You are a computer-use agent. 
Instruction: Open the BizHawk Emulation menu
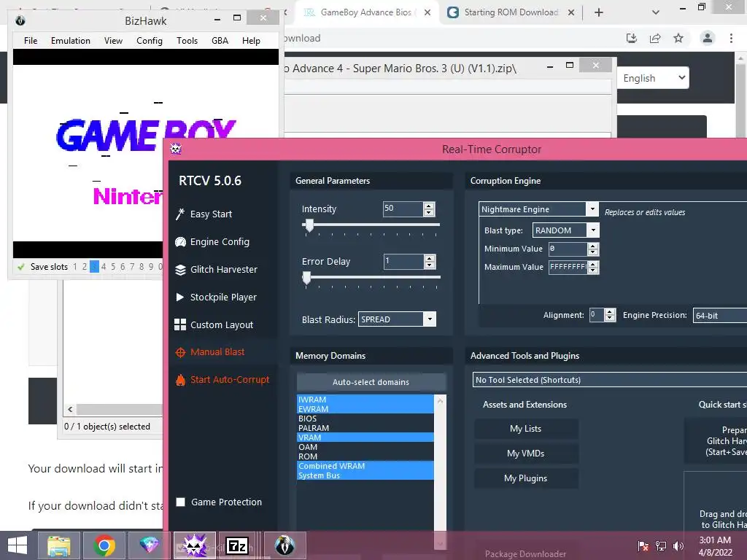click(x=71, y=41)
